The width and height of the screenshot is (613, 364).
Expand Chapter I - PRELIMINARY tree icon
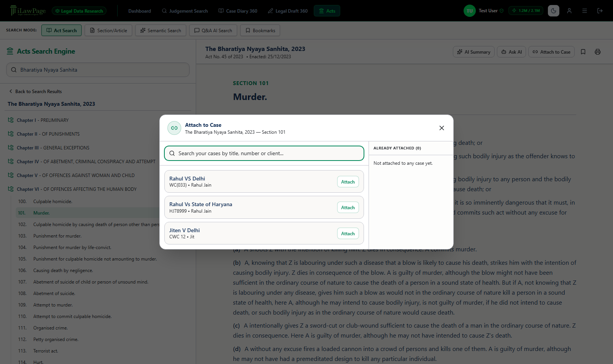(x=11, y=120)
